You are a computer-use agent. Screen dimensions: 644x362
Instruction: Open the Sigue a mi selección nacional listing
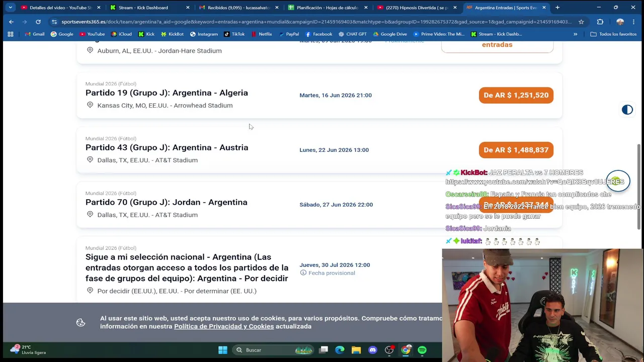(187, 267)
